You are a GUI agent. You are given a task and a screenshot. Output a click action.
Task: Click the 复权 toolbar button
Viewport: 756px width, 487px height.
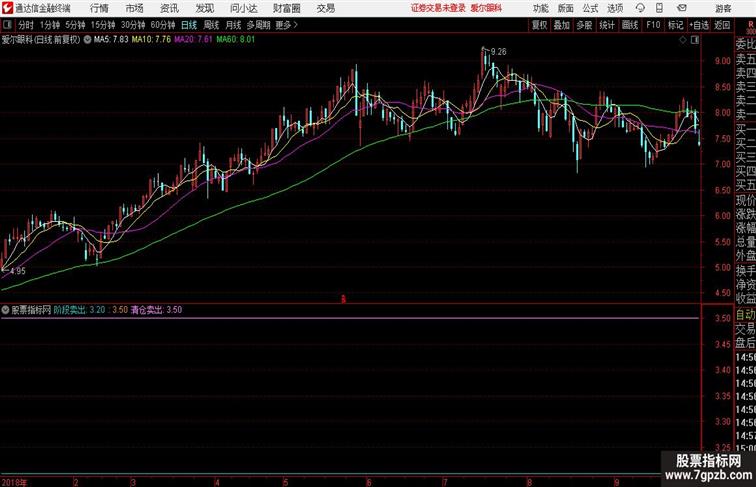coord(540,25)
